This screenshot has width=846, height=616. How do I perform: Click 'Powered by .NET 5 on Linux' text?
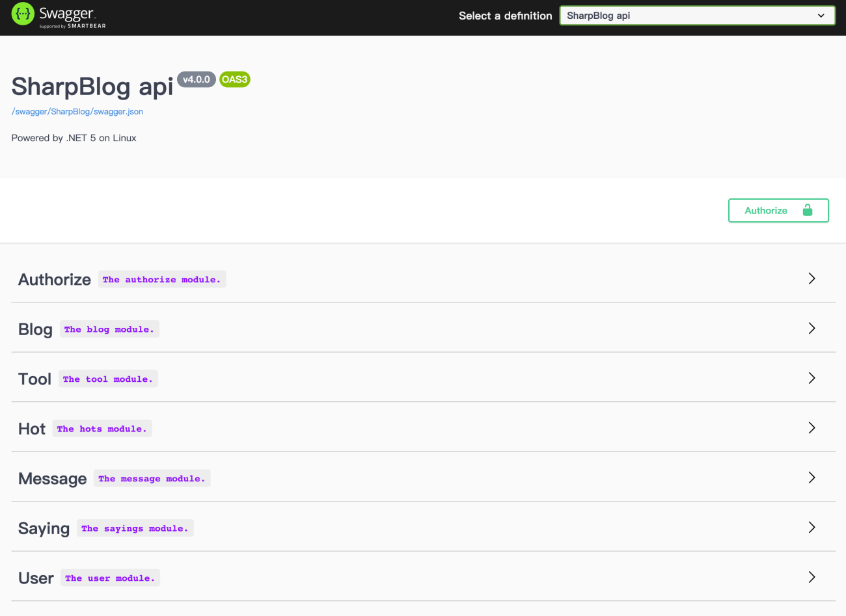[x=74, y=138]
